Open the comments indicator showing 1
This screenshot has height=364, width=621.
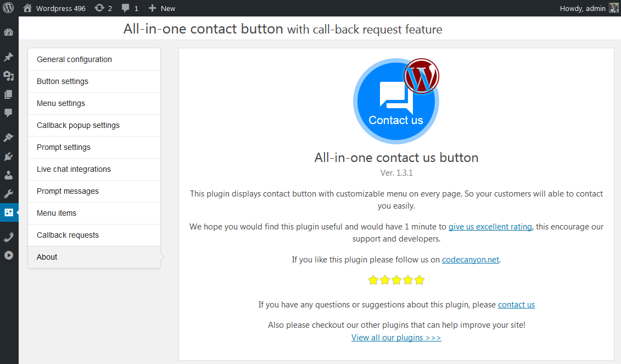130,8
